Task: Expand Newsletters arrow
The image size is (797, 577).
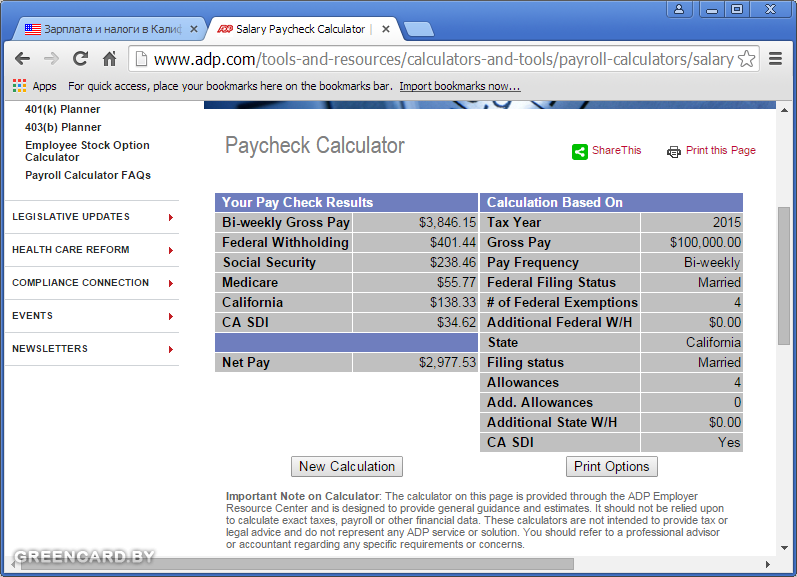Action: click(x=171, y=349)
